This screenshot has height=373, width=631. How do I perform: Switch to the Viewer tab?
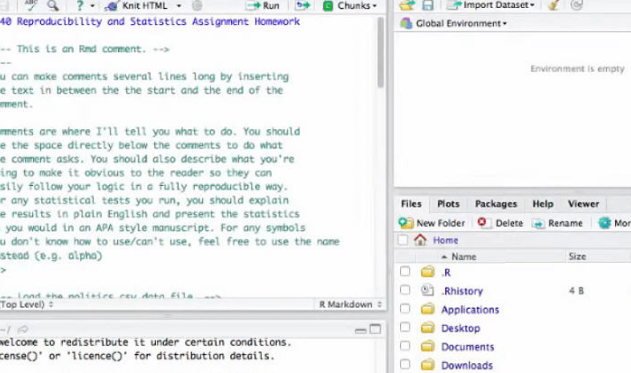583,204
